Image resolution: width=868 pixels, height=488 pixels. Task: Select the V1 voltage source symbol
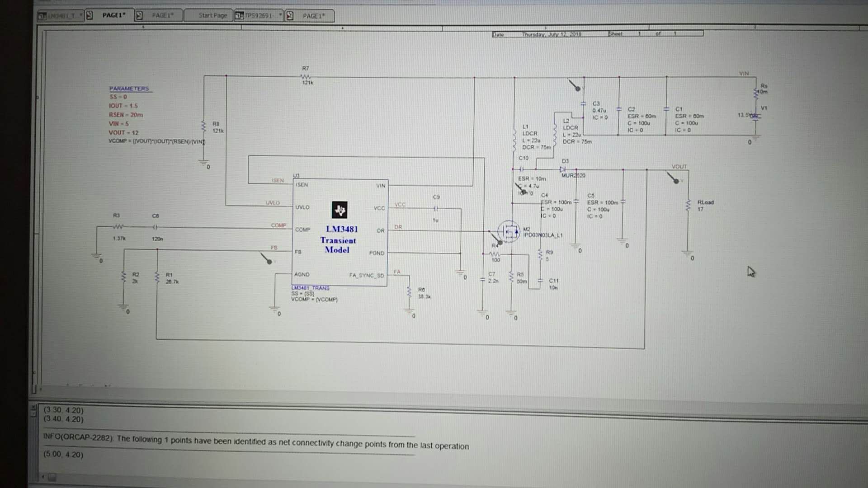pyautogui.click(x=755, y=116)
